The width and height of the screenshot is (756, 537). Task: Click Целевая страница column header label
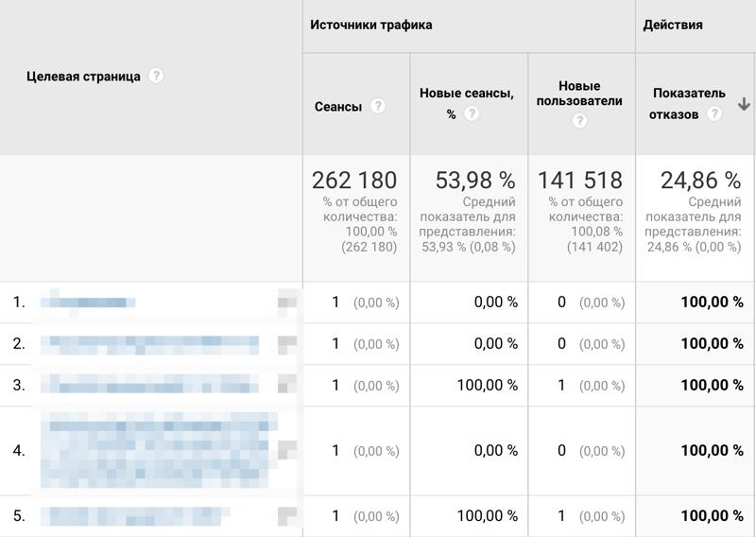pos(83,77)
